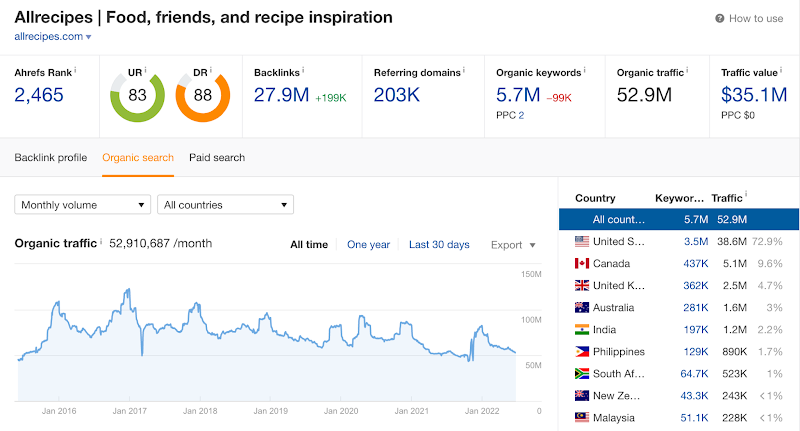Screen dimensions: 800x431
Task: Click the info icon beside chart Organic traffic
Action: [x=101, y=241]
